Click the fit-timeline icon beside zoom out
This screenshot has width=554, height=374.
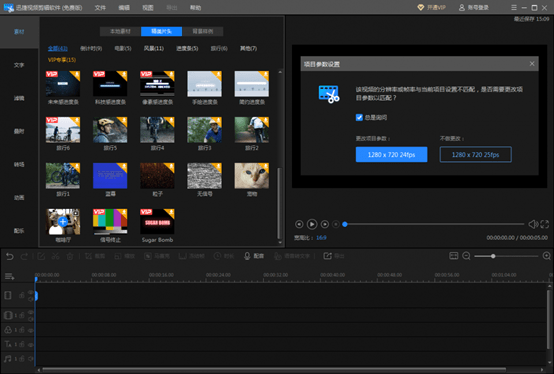[x=454, y=256]
